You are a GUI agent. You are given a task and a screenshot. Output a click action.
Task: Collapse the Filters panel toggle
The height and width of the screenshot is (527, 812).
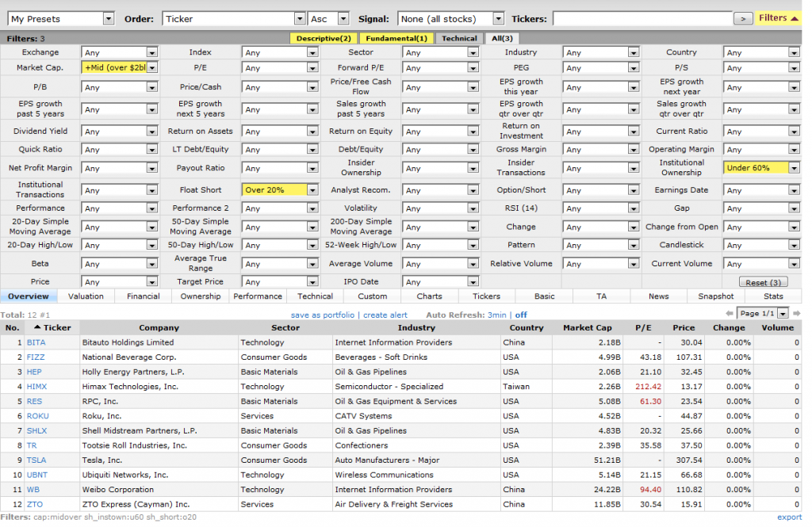[x=778, y=18]
